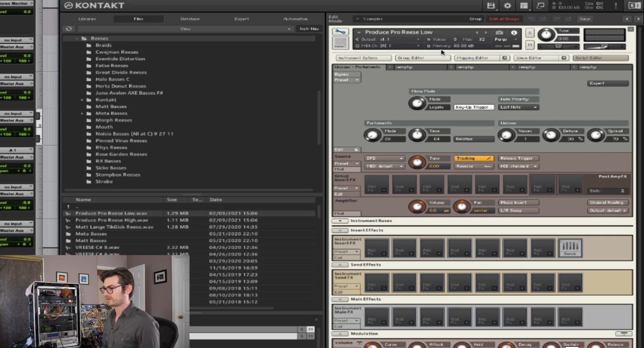Open the instrument info icon

tap(514, 32)
